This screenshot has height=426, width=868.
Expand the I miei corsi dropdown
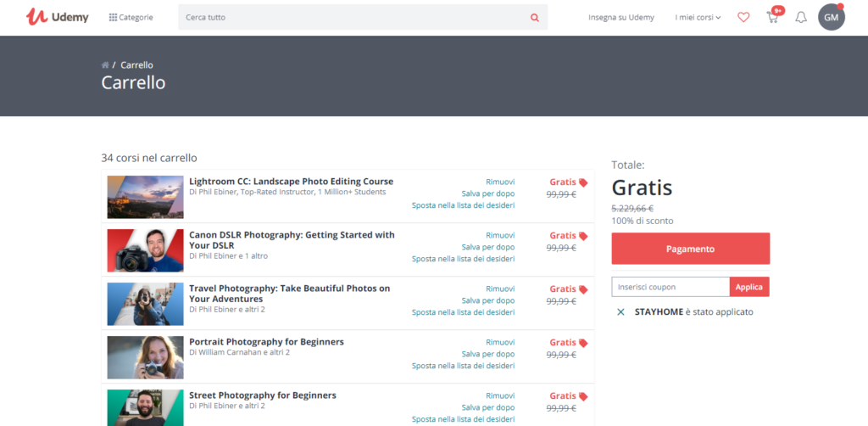(698, 17)
